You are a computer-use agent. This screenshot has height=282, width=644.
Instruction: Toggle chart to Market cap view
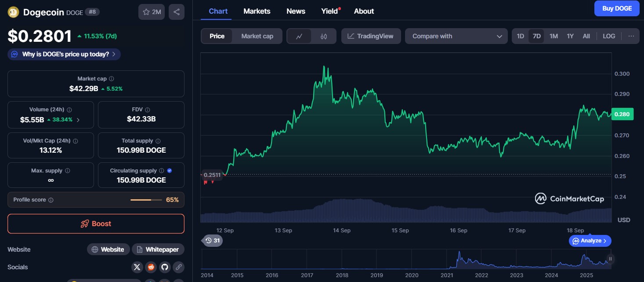click(x=257, y=36)
